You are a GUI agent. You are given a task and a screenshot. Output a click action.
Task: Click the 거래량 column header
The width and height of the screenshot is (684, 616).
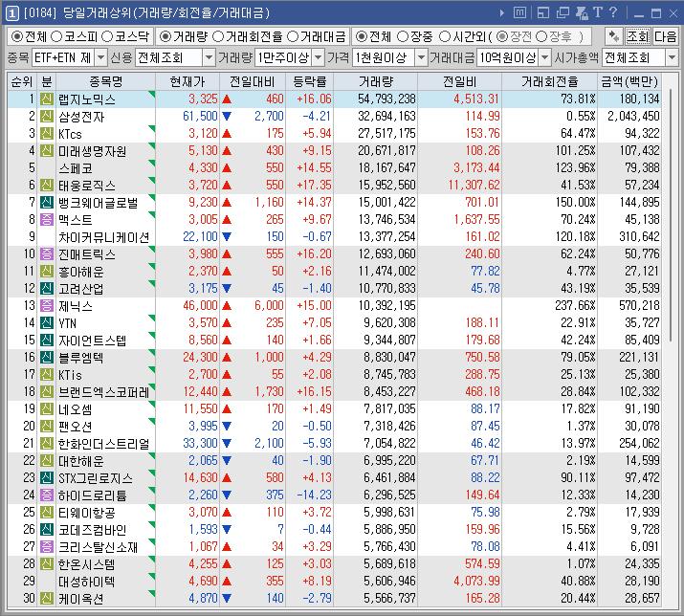(x=376, y=81)
